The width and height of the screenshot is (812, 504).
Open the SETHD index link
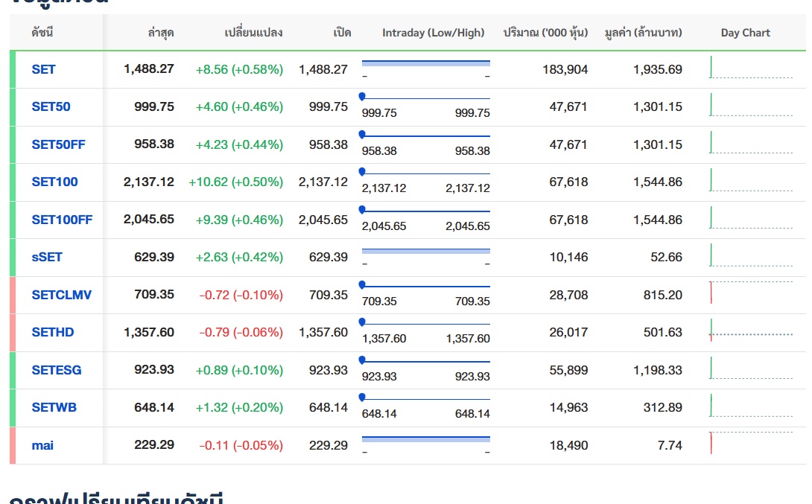tap(53, 332)
